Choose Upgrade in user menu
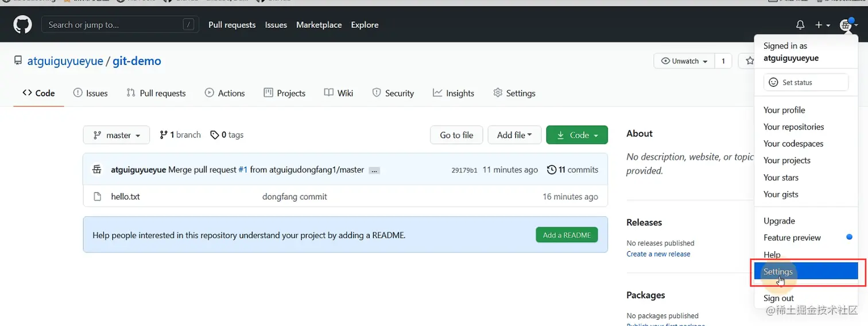868x326 pixels. coord(806,221)
